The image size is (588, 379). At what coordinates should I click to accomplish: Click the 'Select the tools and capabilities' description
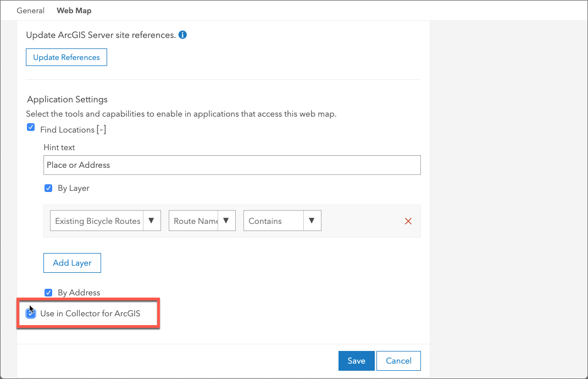tap(181, 114)
